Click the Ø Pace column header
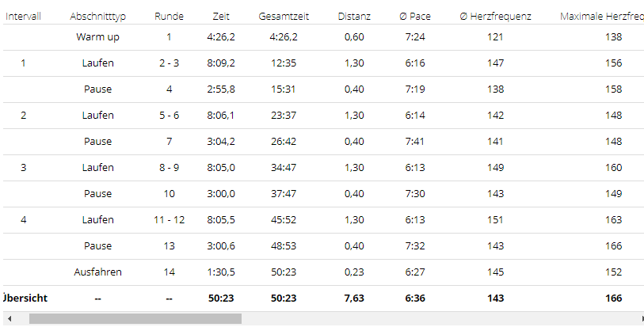Viewport: 644px width, 327px height. click(415, 16)
